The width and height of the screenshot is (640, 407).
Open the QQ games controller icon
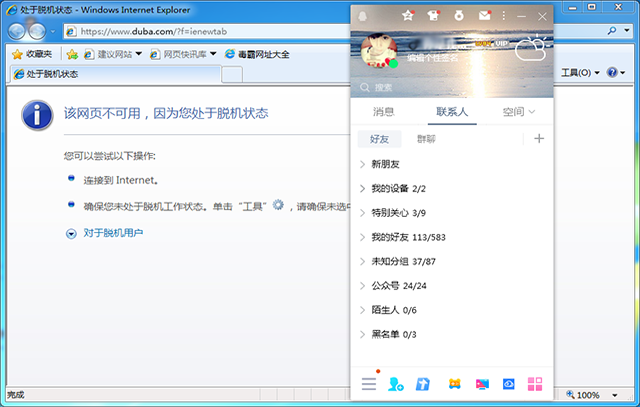(454, 384)
